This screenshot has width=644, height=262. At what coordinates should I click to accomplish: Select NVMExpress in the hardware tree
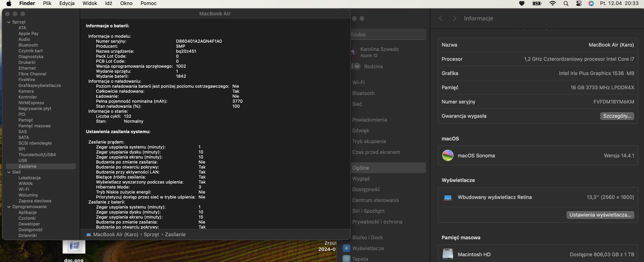point(31,103)
